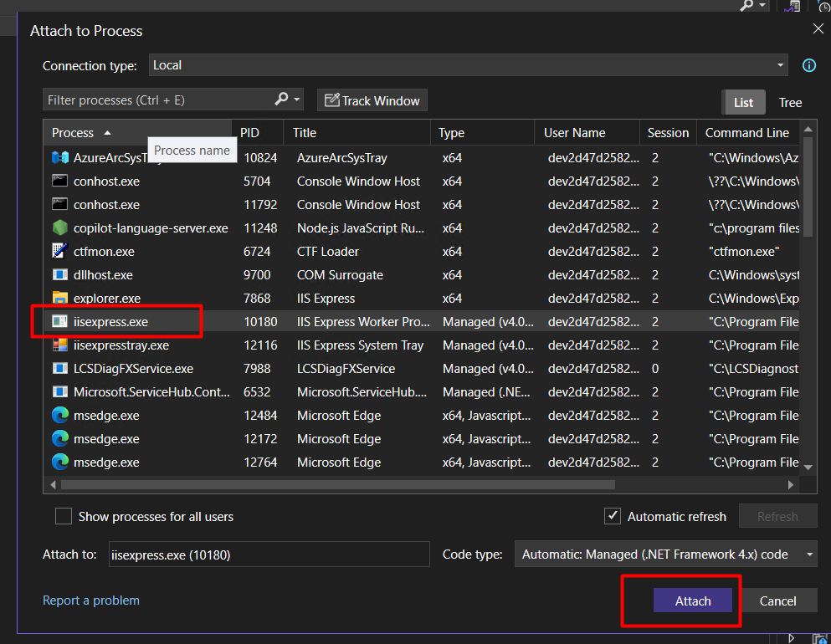Switch to the Tree view tab

790,103
